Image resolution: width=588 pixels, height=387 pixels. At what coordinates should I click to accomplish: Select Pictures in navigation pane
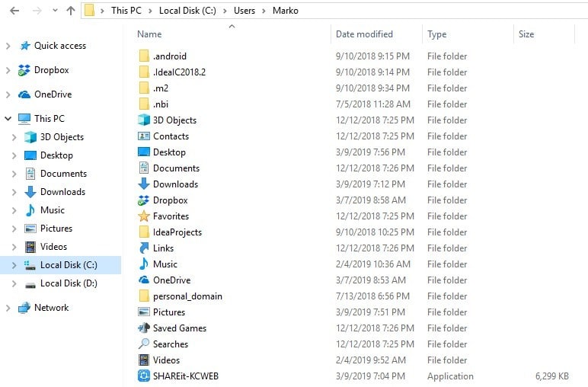tap(56, 229)
